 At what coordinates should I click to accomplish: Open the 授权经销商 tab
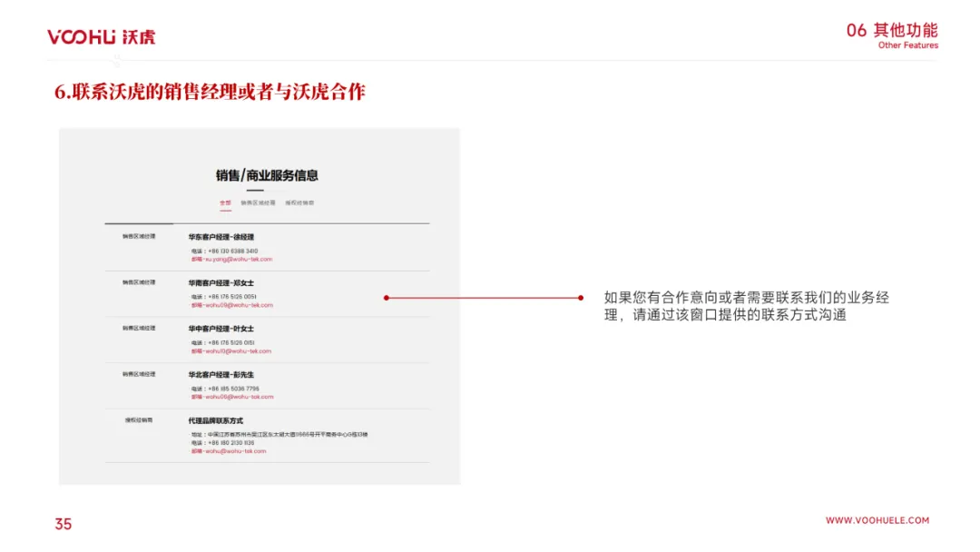[x=300, y=203]
